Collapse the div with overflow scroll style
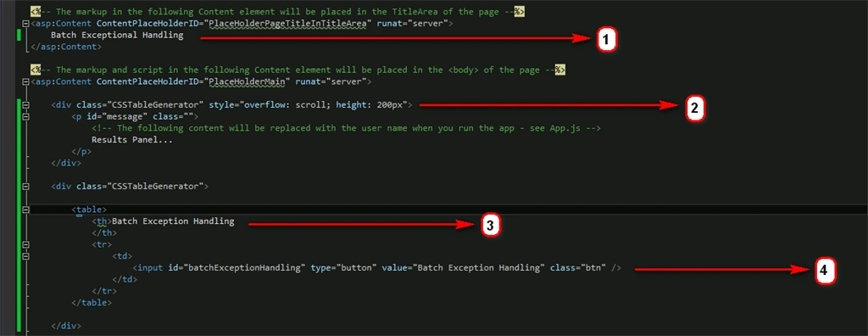Screen dimensions: 868x336 pos(25,104)
